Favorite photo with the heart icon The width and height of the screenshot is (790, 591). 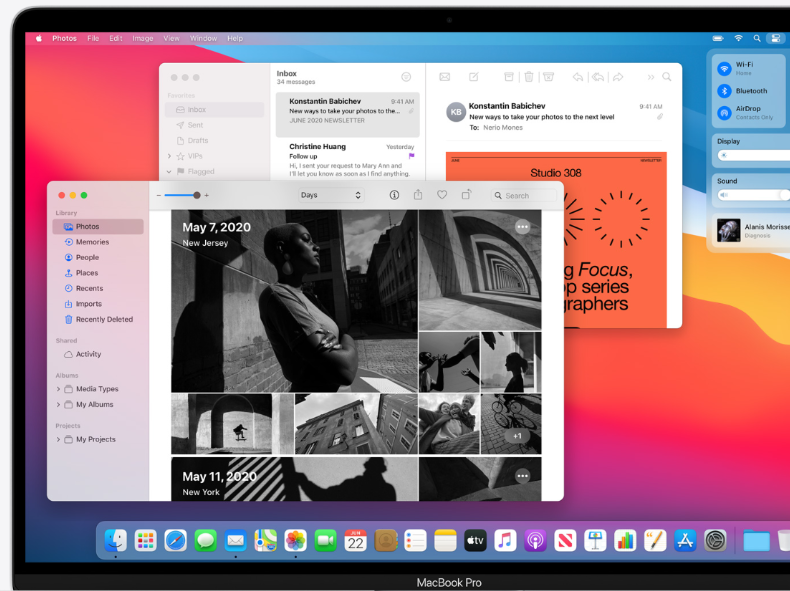click(442, 194)
